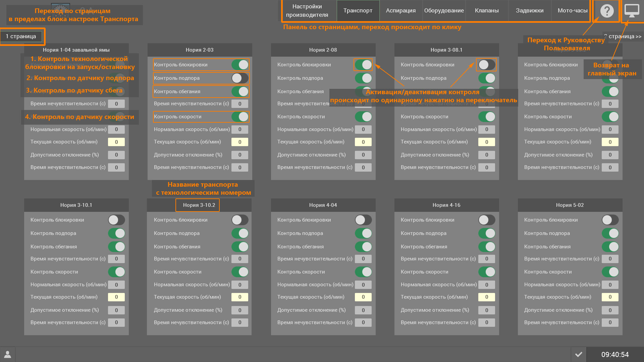The width and height of the screenshot is (644, 362).
Task: Go to the 1 страница button
Action: tap(21, 36)
